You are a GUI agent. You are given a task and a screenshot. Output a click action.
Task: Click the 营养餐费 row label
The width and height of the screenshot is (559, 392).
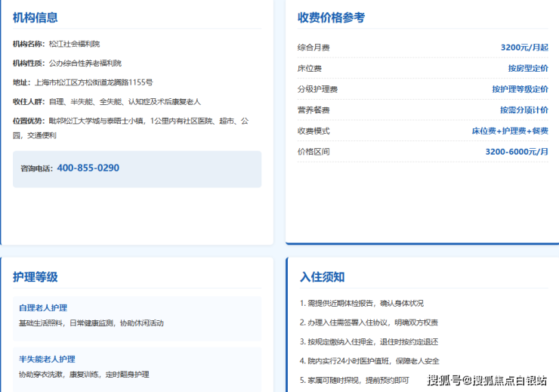click(x=313, y=110)
